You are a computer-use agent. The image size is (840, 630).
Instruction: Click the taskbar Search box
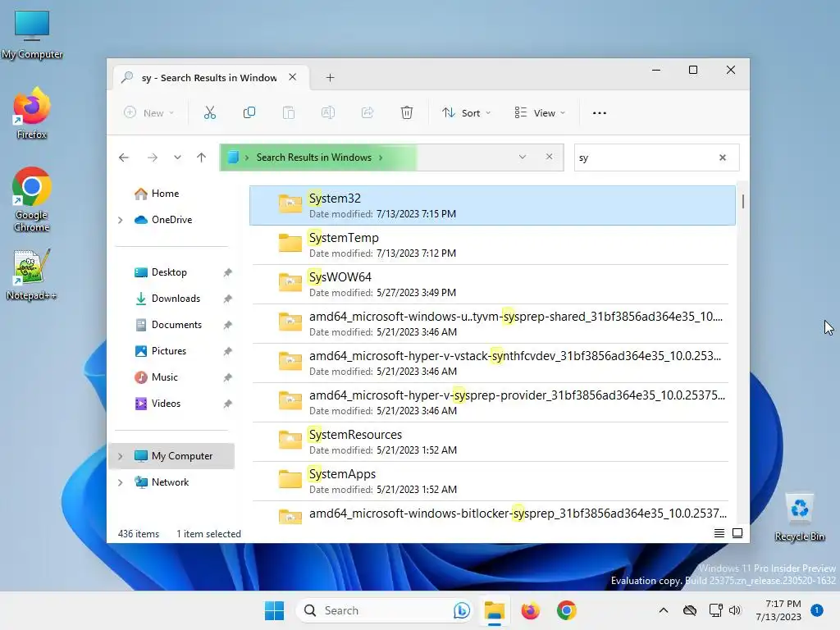click(384, 610)
